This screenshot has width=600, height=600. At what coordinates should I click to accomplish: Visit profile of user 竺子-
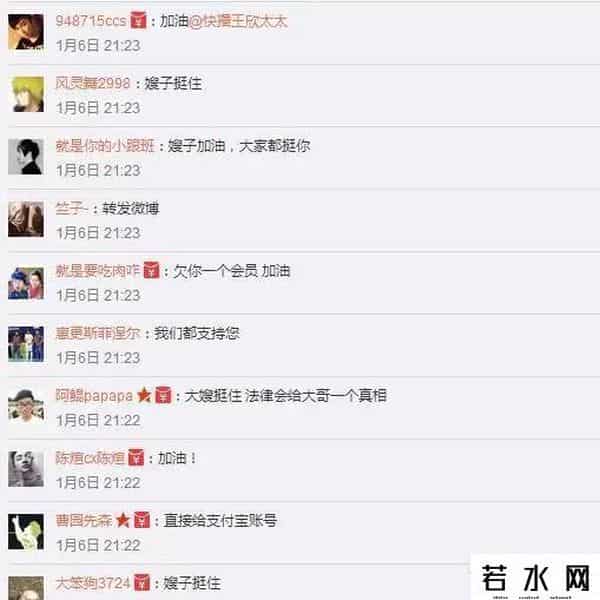(x=72, y=208)
